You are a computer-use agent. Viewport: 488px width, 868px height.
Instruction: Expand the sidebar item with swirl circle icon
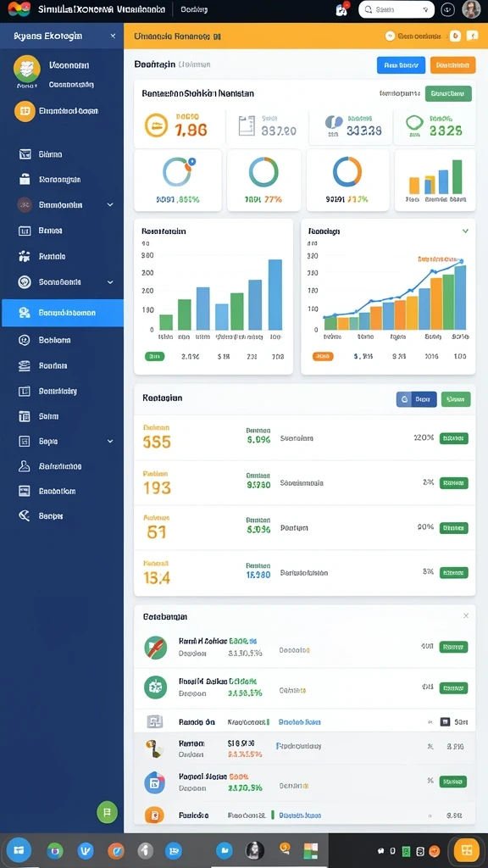pyautogui.click(x=65, y=282)
